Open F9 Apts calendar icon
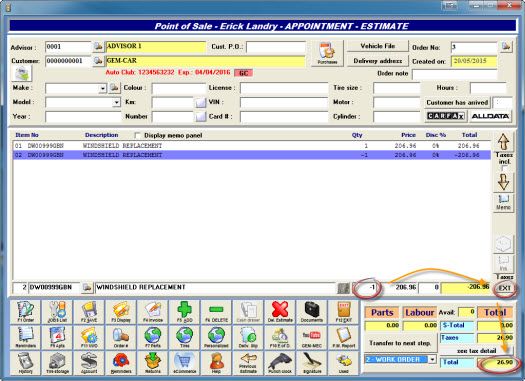The height and width of the screenshot is (381, 525). 58,337
